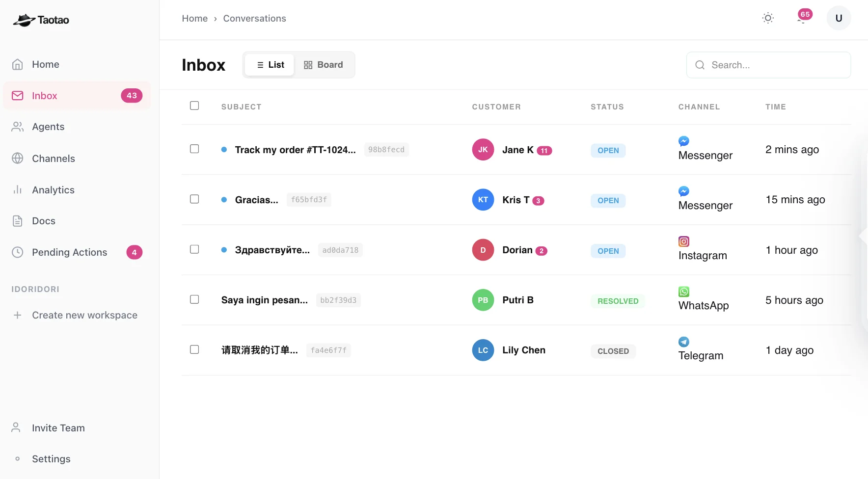Click the PB avatar for Putri B
Screen dimensions: 868x479
coord(483,300)
